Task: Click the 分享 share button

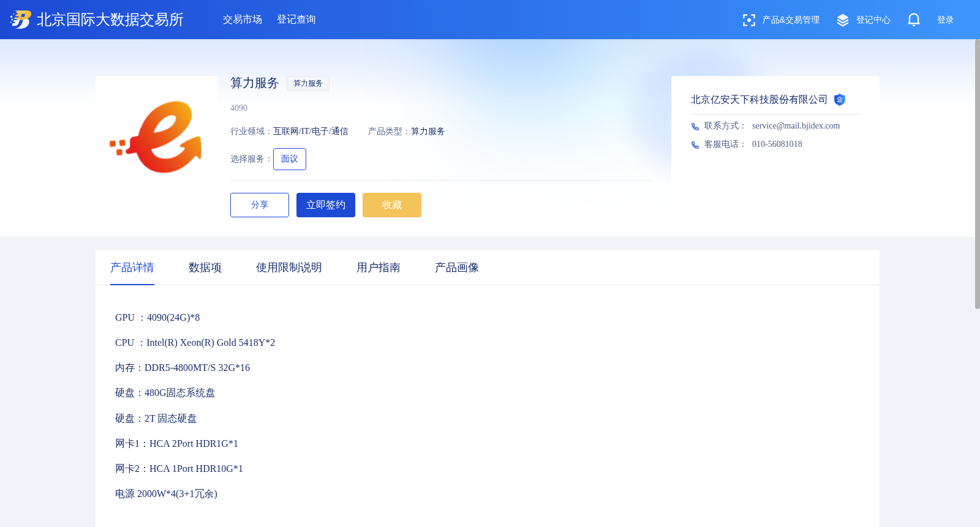Action: (260, 205)
